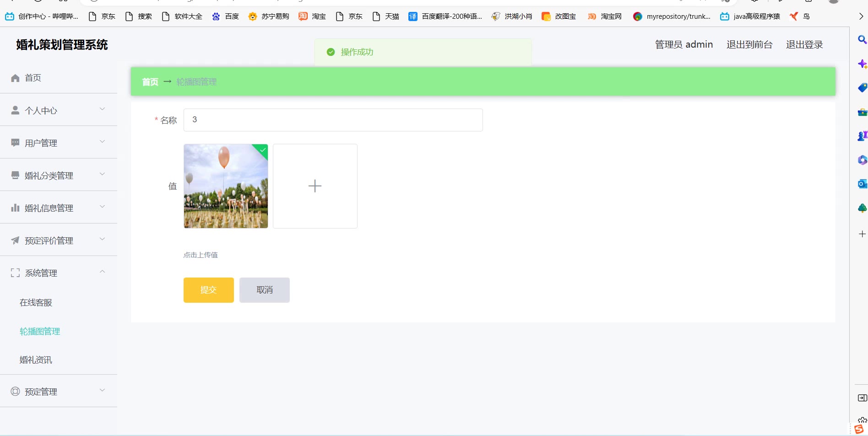Open the 天猫 bookmark
The image size is (868, 436).
(386, 16)
